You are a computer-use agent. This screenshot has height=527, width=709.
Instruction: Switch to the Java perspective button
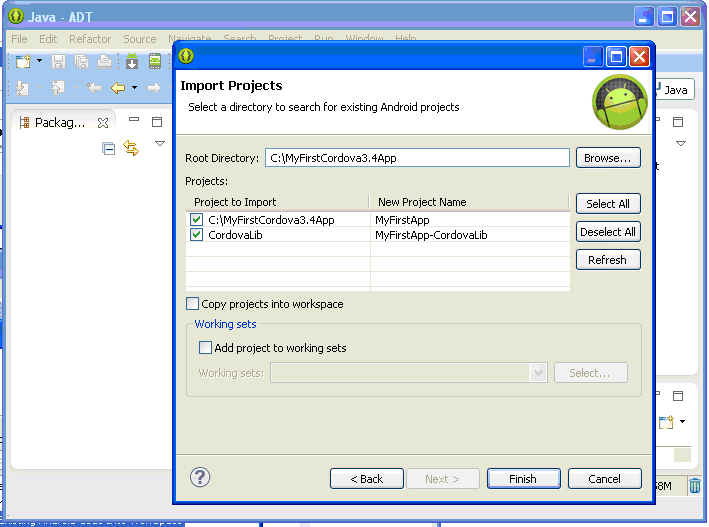(674, 90)
